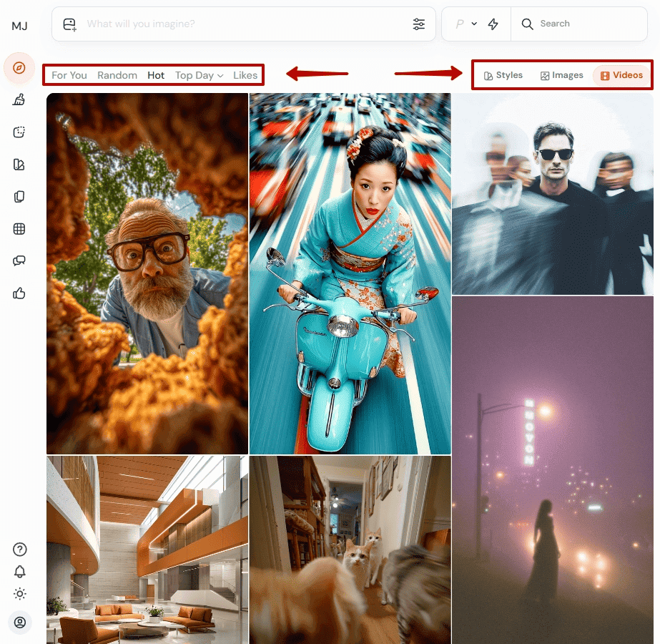The width and height of the screenshot is (660, 644).
Task: Open prompt settings sliders icon
Action: (x=419, y=24)
